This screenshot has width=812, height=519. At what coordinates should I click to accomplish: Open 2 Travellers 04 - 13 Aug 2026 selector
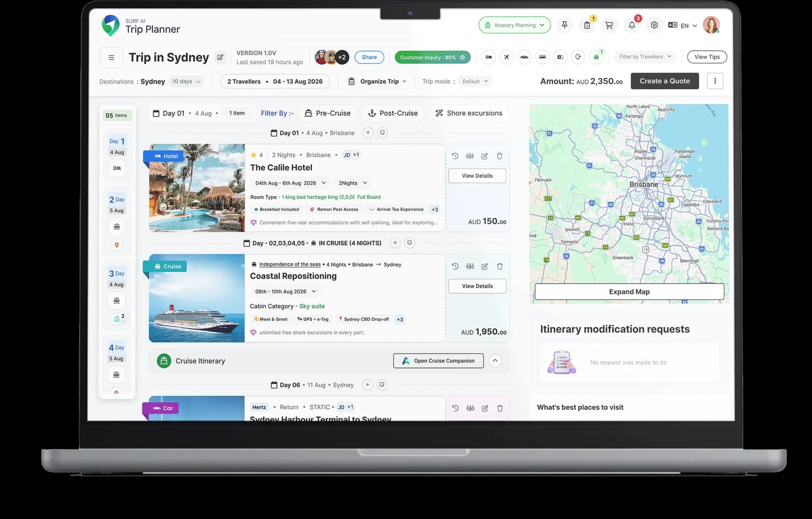(275, 81)
